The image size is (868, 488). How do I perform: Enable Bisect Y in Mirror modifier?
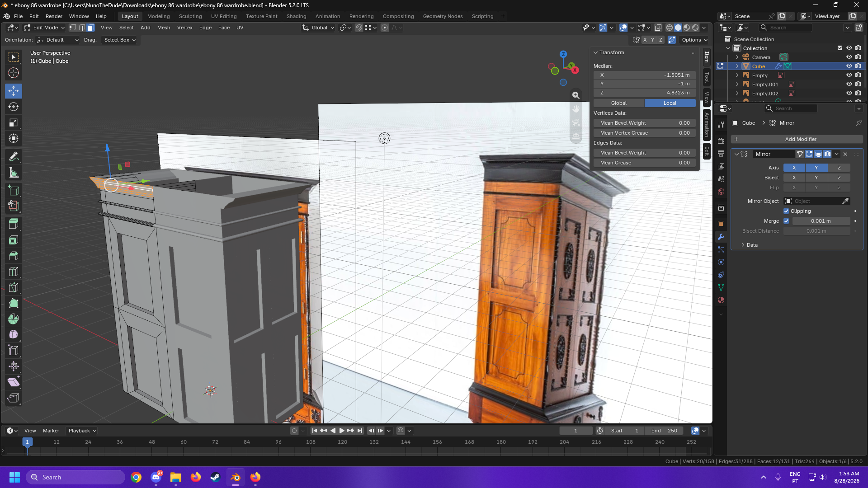pos(816,178)
